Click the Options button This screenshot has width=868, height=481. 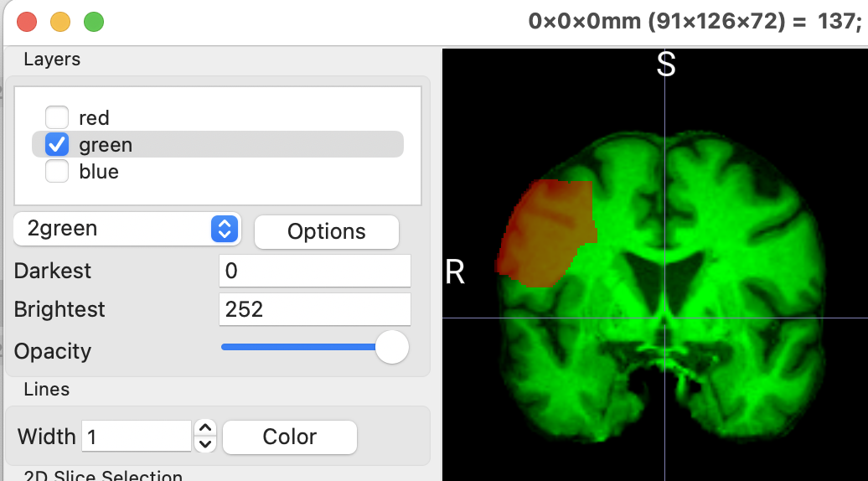point(326,232)
